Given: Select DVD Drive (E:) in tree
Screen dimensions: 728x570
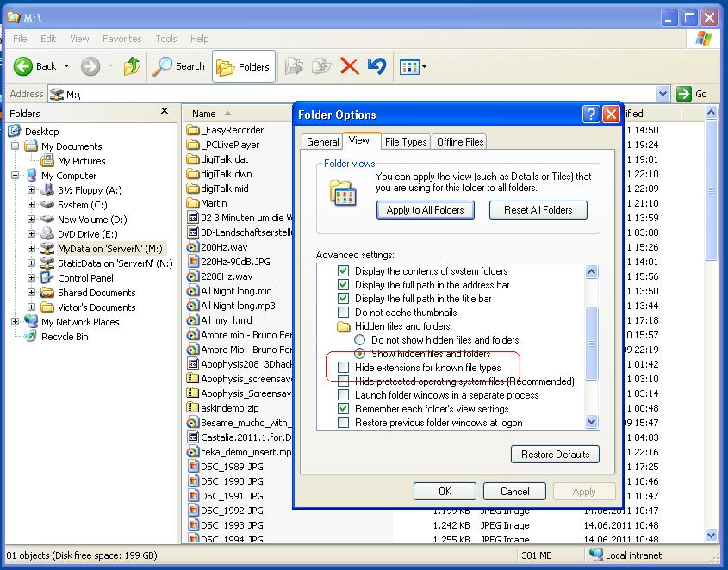Looking at the screenshot, I should 87,234.
